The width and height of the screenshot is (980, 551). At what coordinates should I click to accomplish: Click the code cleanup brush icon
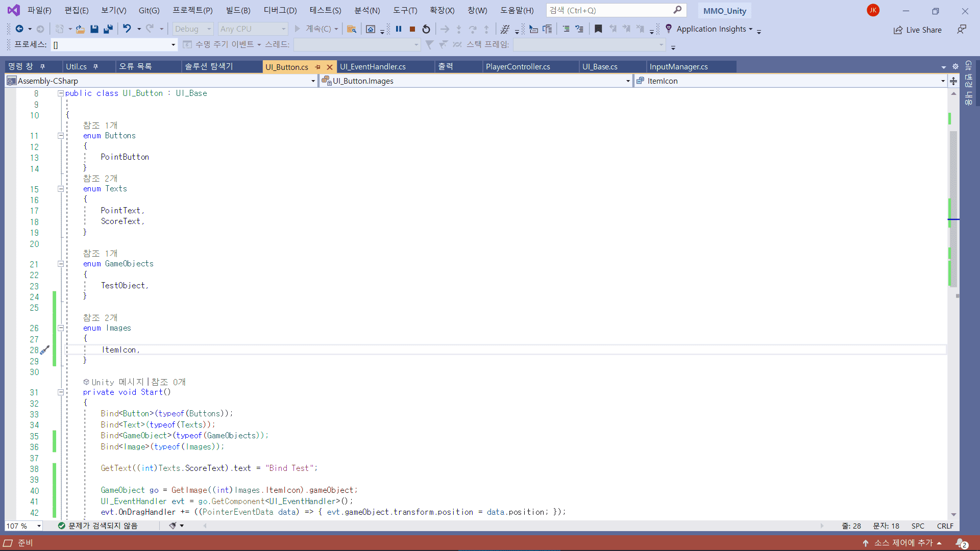pos(173,525)
